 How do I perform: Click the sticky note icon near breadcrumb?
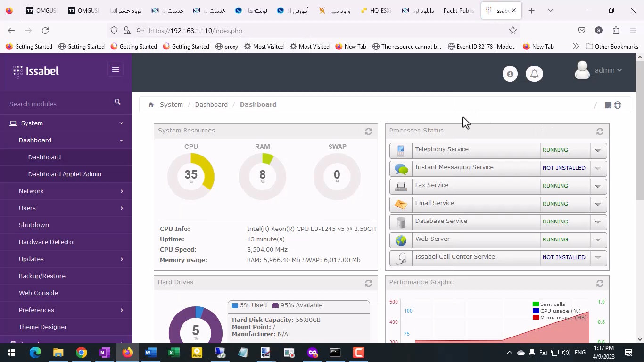click(608, 105)
